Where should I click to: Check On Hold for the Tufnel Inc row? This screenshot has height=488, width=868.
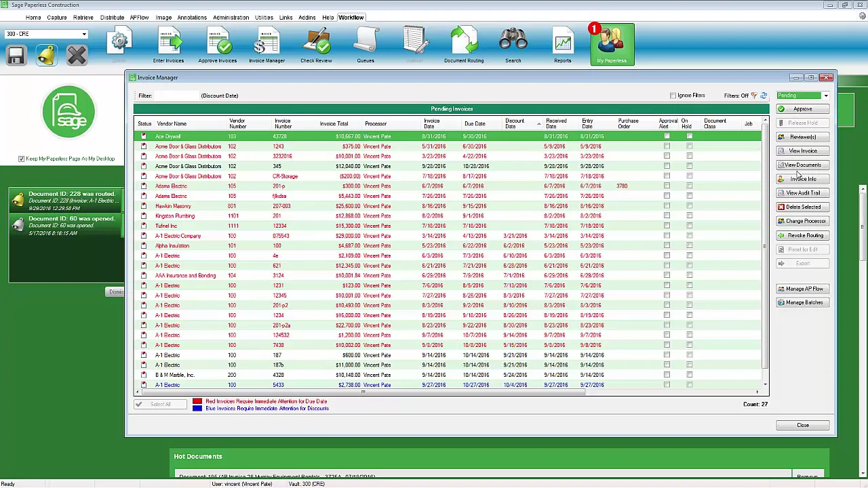coord(690,226)
